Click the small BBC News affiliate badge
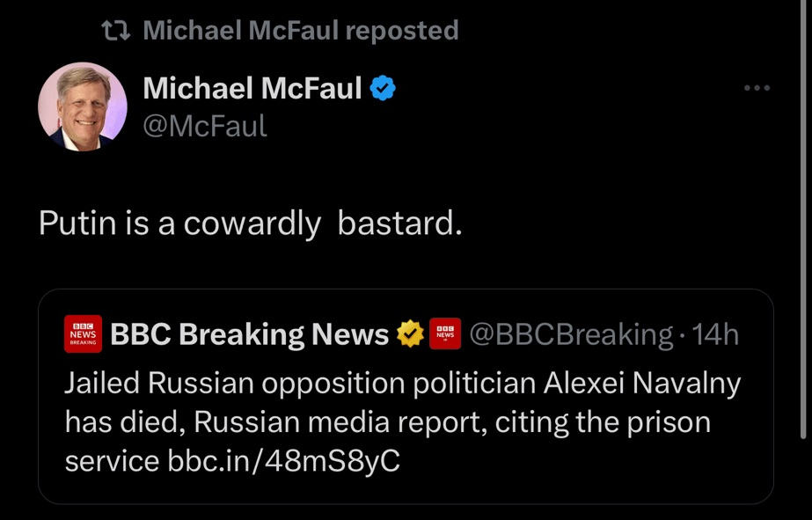The height and width of the screenshot is (520, 812). coord(445,334)
